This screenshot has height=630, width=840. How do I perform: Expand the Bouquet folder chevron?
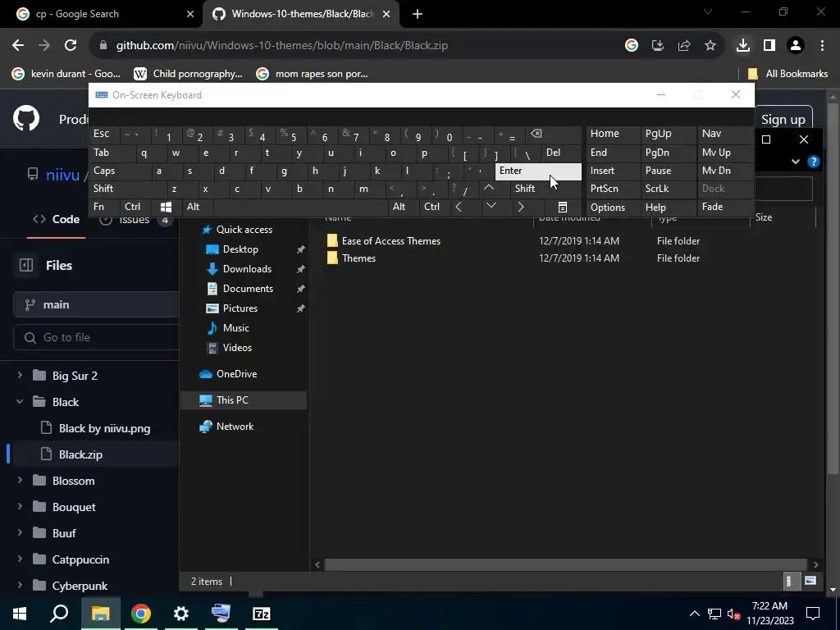[20, 506]
